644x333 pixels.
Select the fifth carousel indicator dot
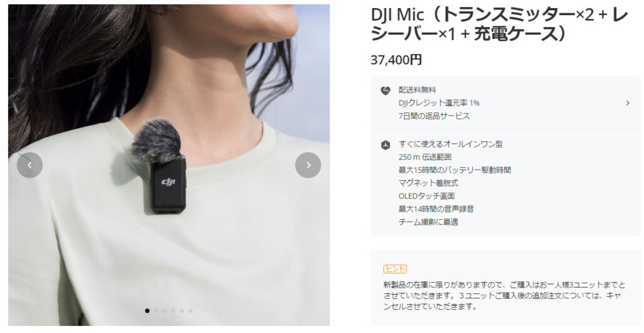click(182, 311)
